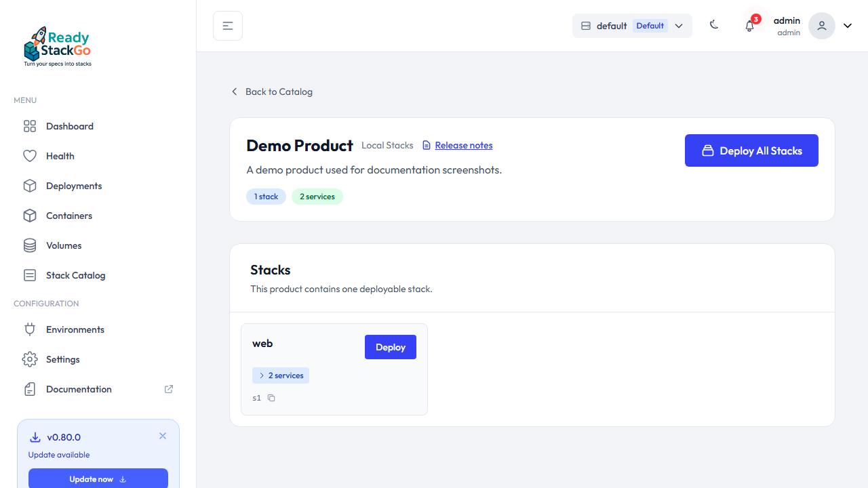Copy the s1 stack ID
The width and height of the screenshot is (868, 488).
(271, 398)
